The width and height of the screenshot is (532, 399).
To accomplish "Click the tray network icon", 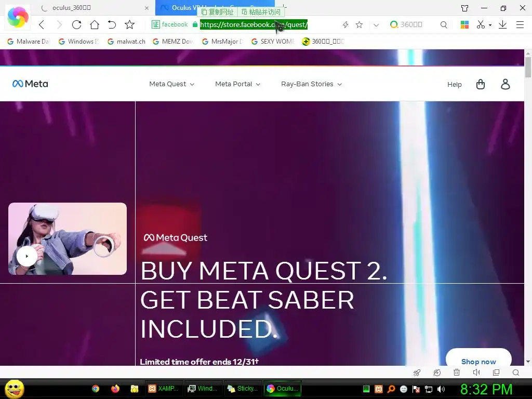I will [x=429, y=389].
